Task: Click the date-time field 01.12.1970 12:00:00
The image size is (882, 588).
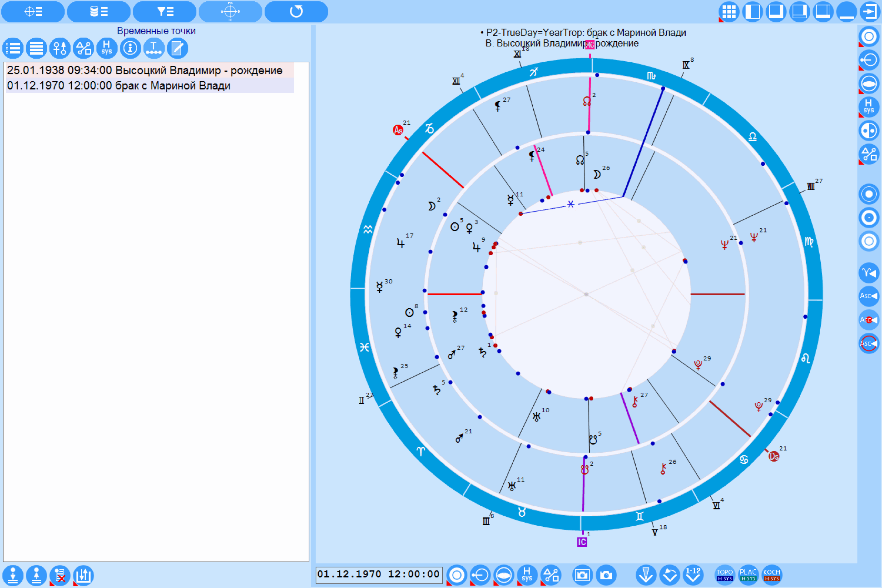Action: [x=379, y=575]
